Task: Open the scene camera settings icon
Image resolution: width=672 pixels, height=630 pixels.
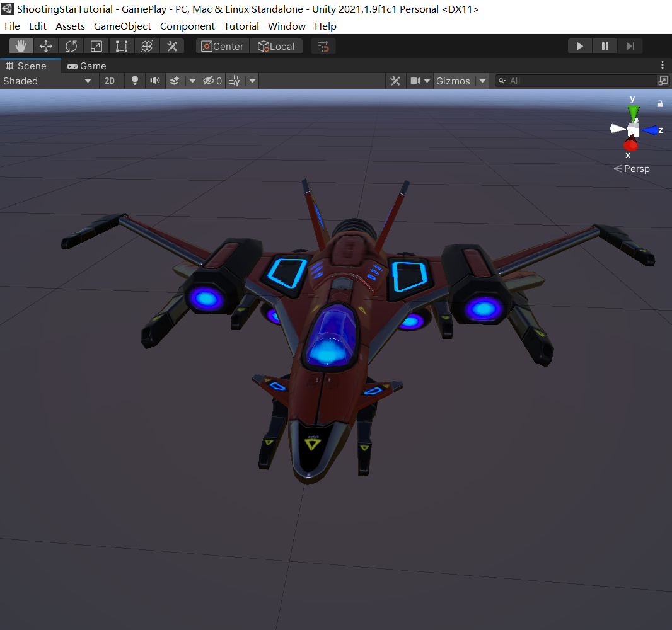Action: (x=417, y=81)
